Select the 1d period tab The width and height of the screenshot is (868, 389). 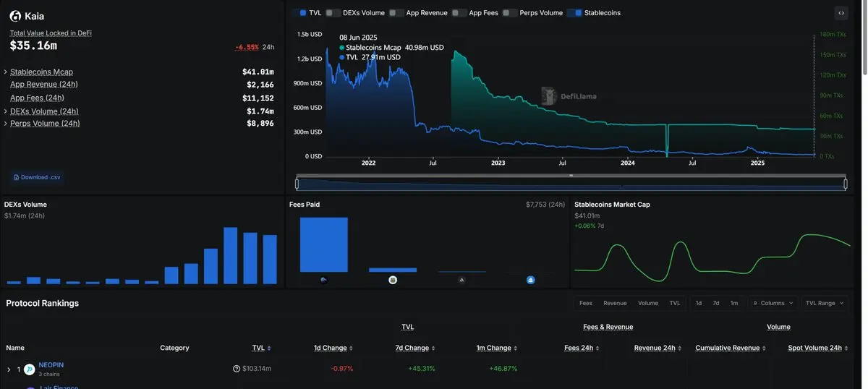699,303
